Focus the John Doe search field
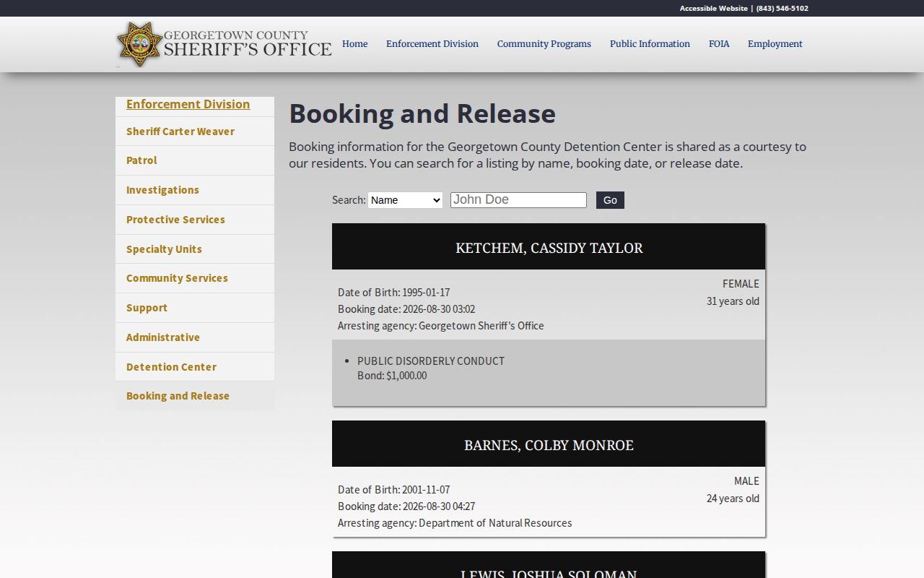Viewport: 924px width, 578px height. (518, 200)
